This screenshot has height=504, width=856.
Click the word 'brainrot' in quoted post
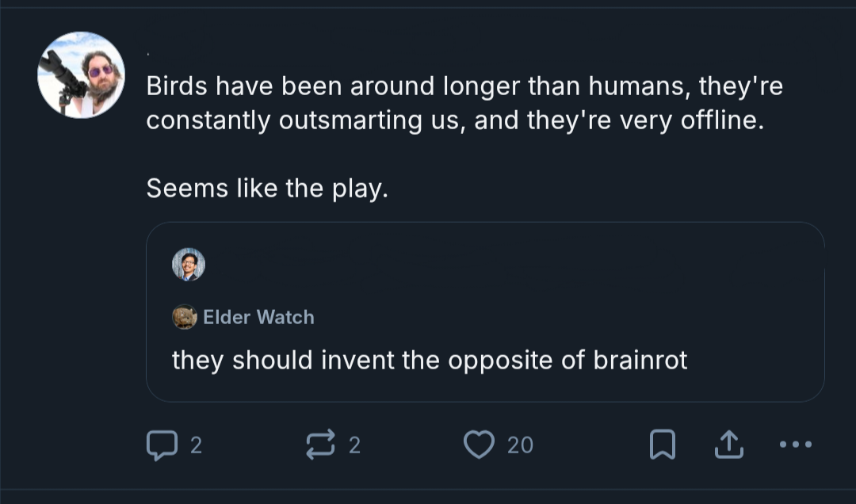coord(640,361)
